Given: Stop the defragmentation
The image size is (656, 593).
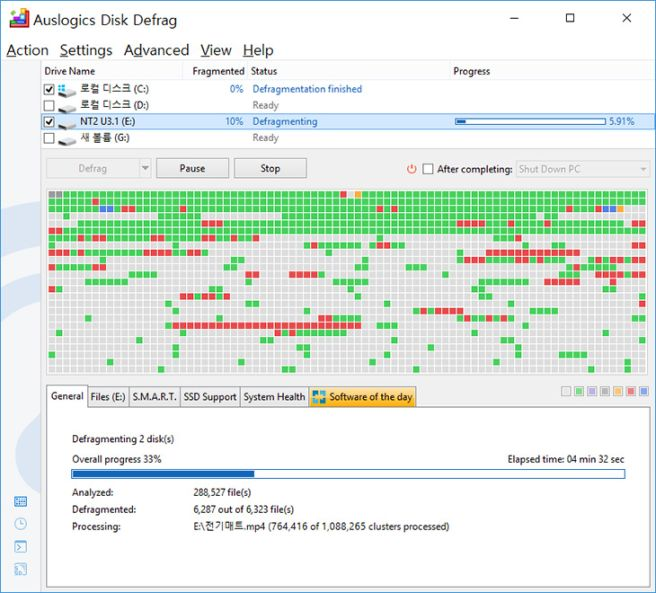Looking at the screenshot, I should click(x=270, y=168).
